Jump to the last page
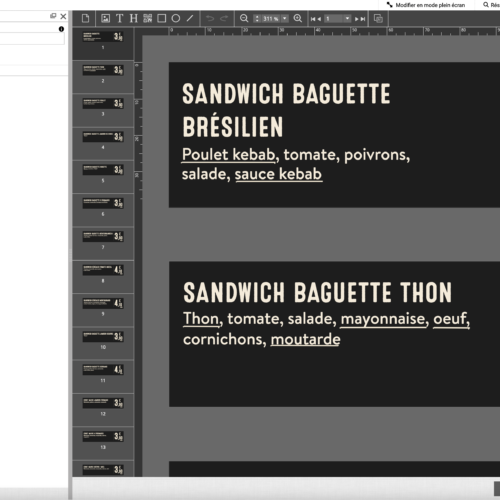This screenshot has width=500, height=500. [x=363, y=19]
